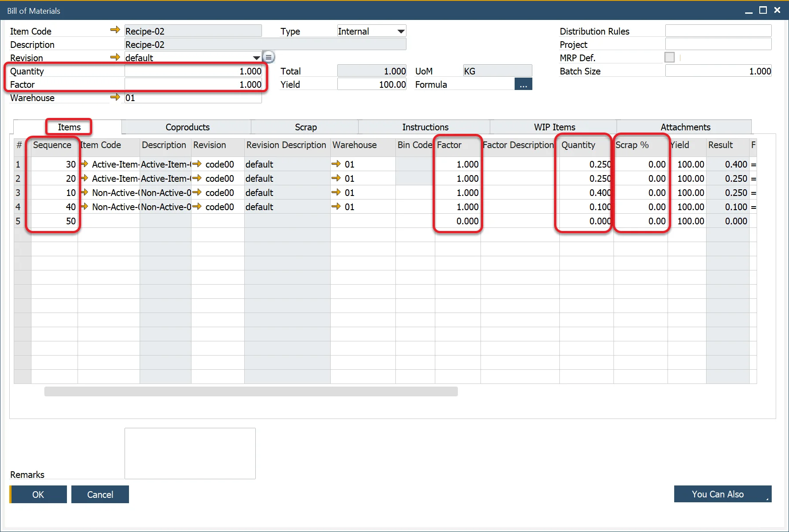Open the Formula ellipsis button

[x=523, y=84]
